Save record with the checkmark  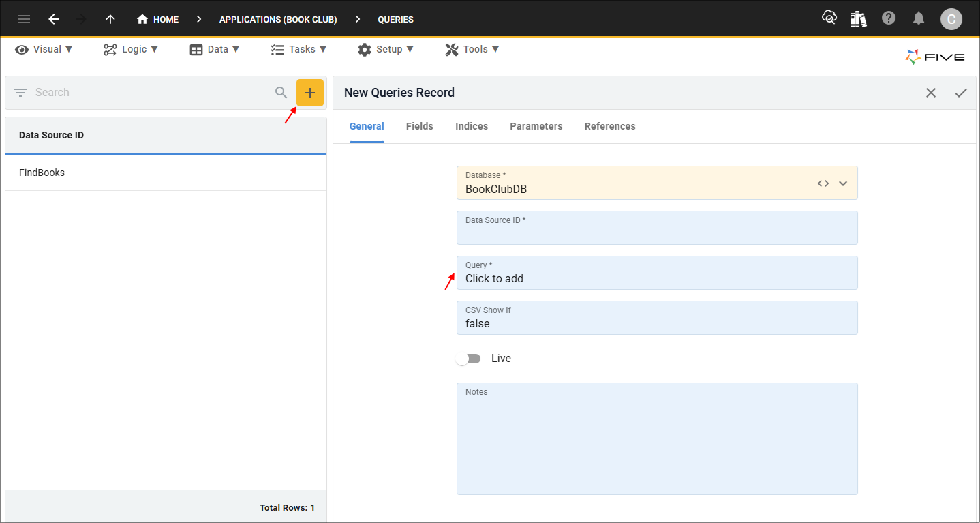click(961, 93)
